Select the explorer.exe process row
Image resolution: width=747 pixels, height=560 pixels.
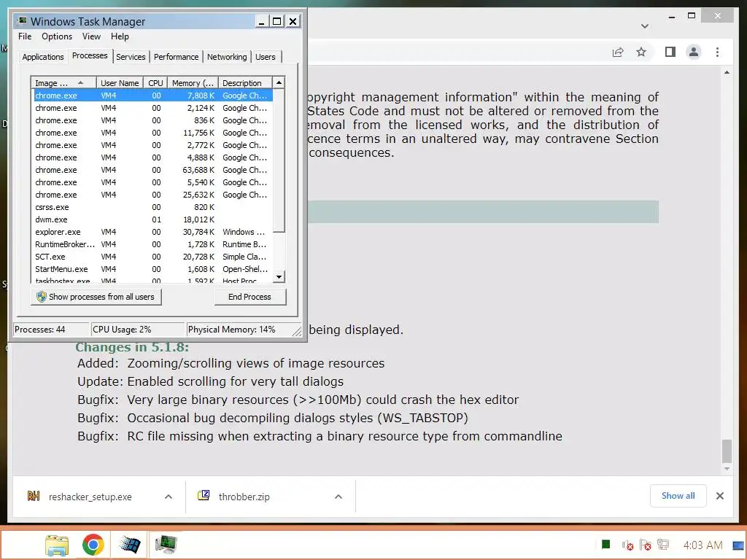pyautogui.click(x=152, y=232)
